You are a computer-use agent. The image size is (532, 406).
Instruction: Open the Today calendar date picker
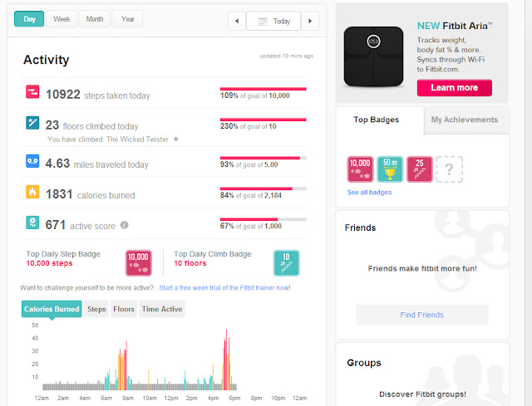click(273, 21)
